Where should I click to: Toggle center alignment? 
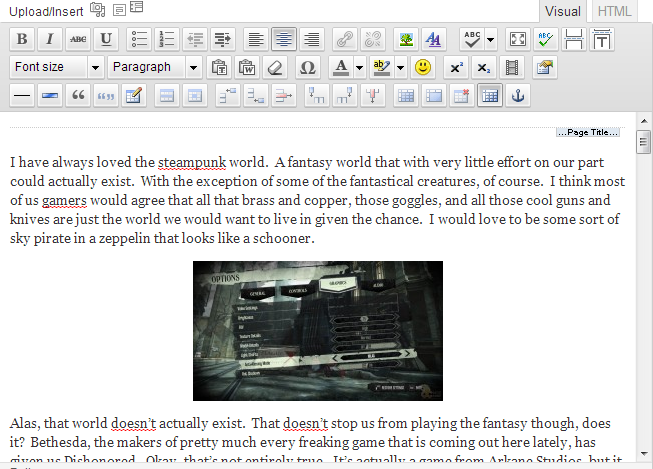click(284, 39)
